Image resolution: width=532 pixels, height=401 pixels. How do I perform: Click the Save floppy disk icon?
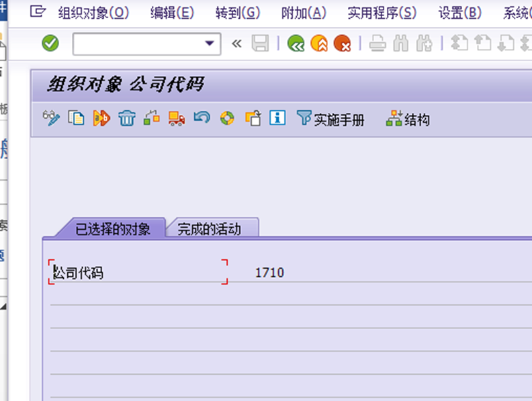pos(260,44)
